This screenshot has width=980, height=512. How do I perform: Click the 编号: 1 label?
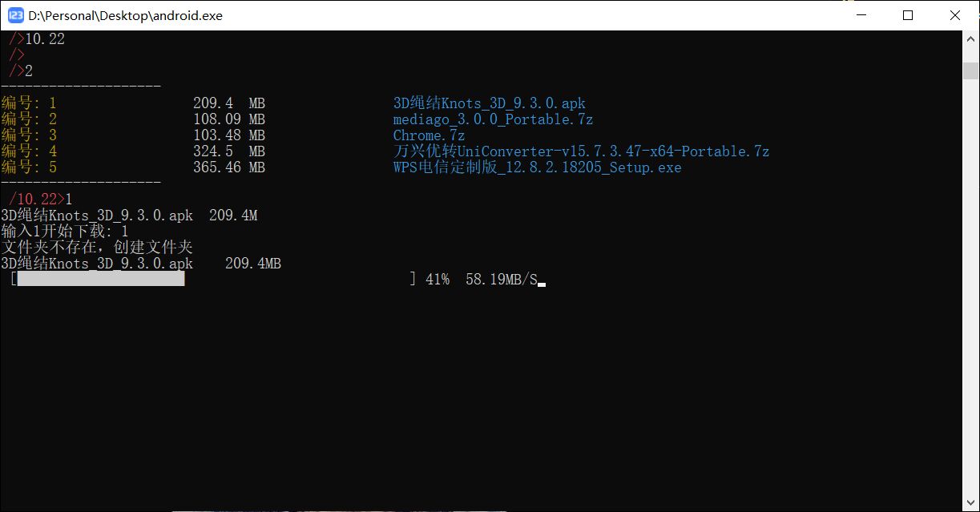pos(29,103)
